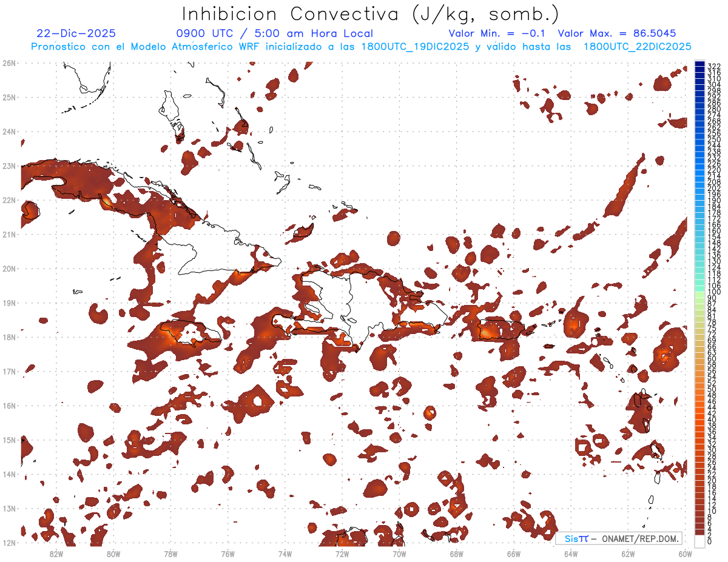Click the 60W longitude label
The image size is (728, 562).
pyautogui.click(x=686, y=553)
